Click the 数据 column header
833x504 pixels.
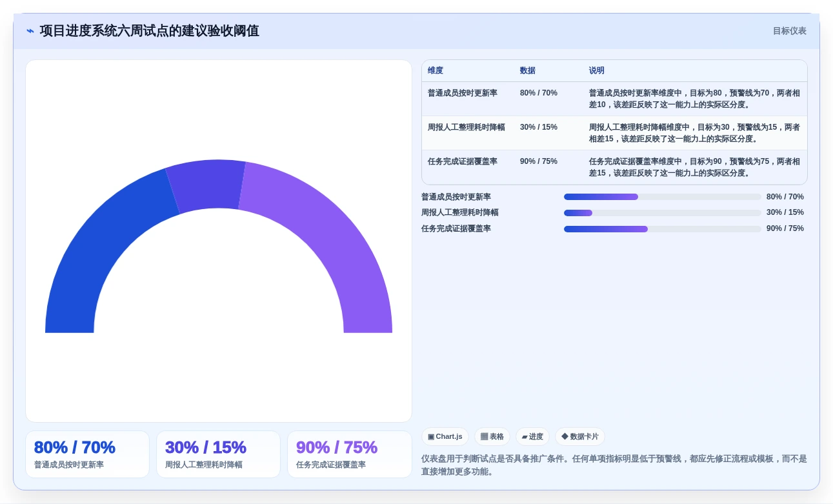click(528, 71)
